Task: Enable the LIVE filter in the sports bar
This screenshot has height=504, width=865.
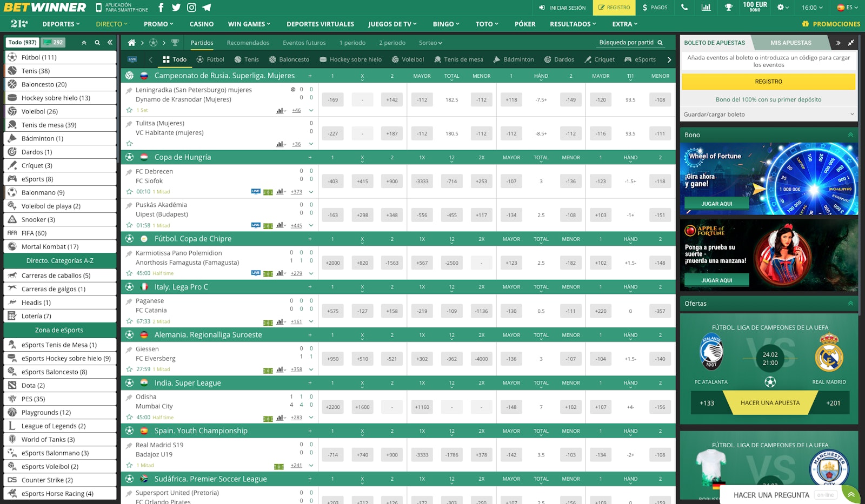Action: pyautogui.click(x=131, y=59)
